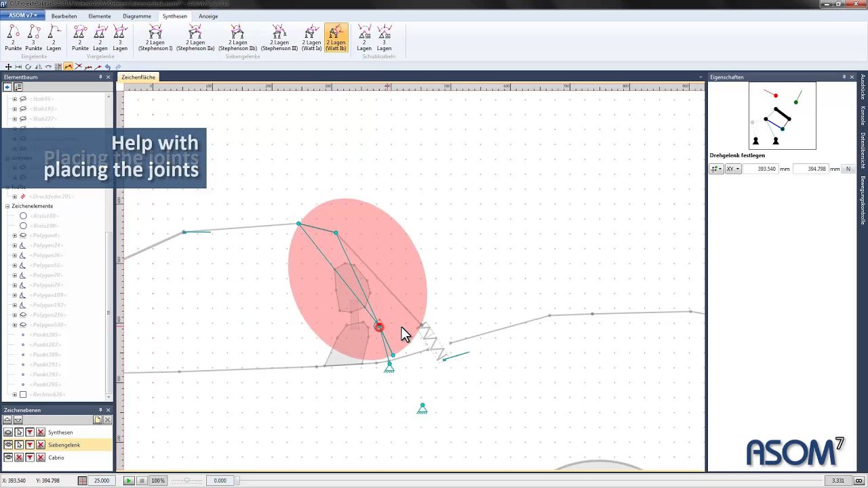Screen dimensions: 868x488
Task: Activate the move crosshair tool
Action: click(x=8, y=66)
